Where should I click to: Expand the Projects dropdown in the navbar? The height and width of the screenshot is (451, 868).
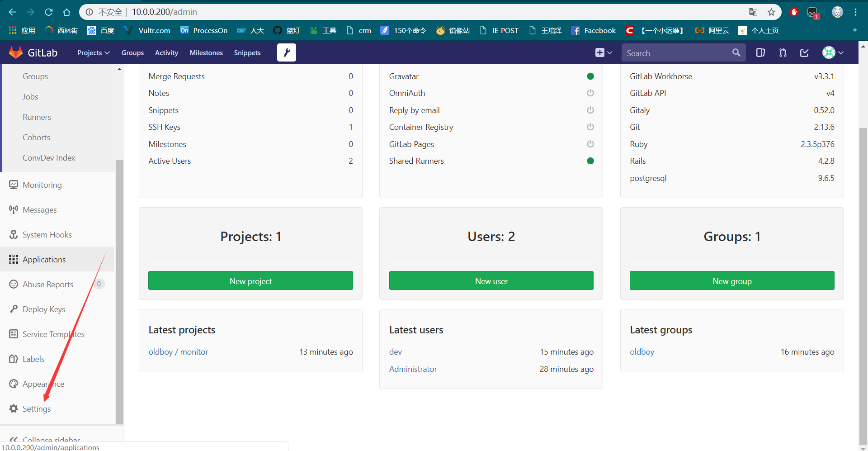tap(93, 52)
